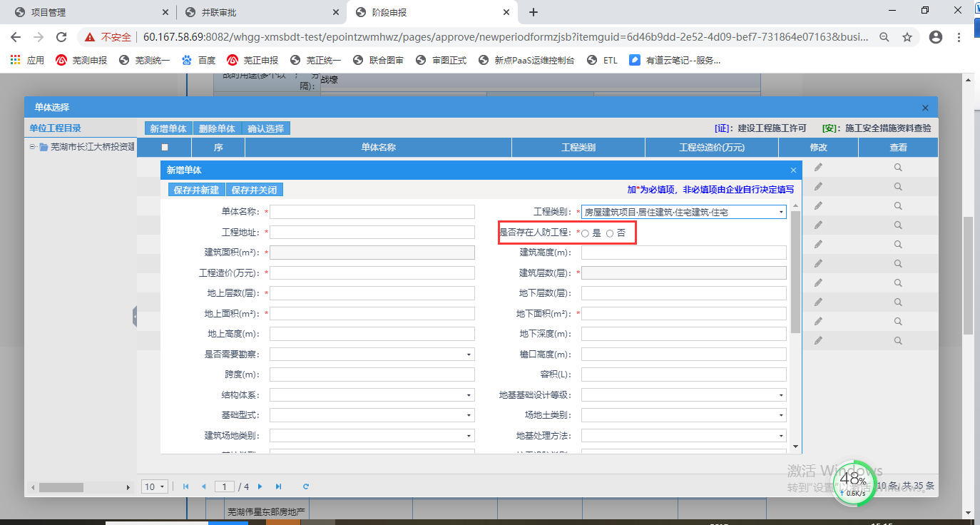Image resolution: width=980 pixels, height=525 pixels.
Task: Click into the 单体名称 input field
Action: pyautogui.click(x=372, y=212)
